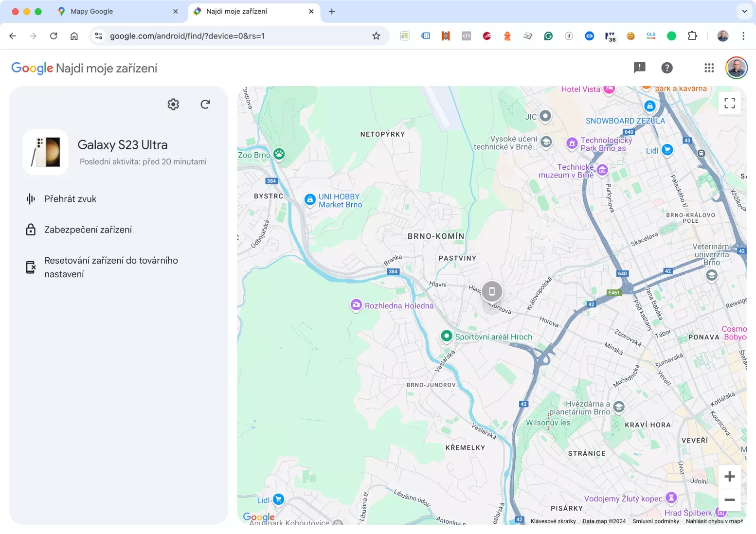Click Sportovní areál Hroch marker
The width and height of the screenshot is (756, 534).
(x=447, y=336)
